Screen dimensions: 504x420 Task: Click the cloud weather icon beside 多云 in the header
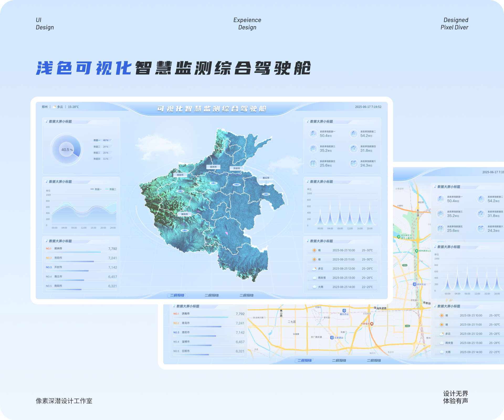pyautogui.click(x=55, y=107)
